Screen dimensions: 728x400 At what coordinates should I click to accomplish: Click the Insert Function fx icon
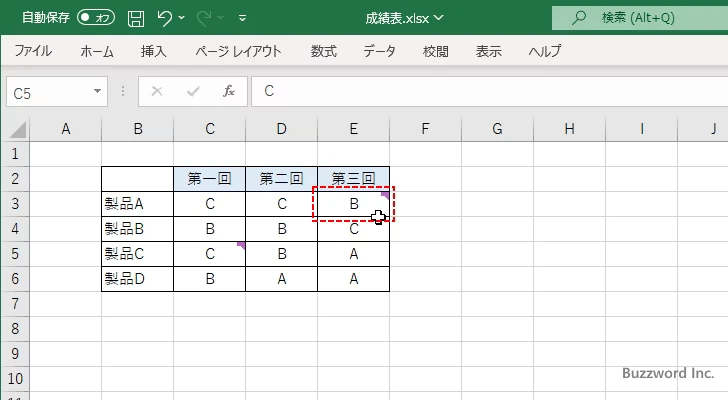click(x=228, y=91)
